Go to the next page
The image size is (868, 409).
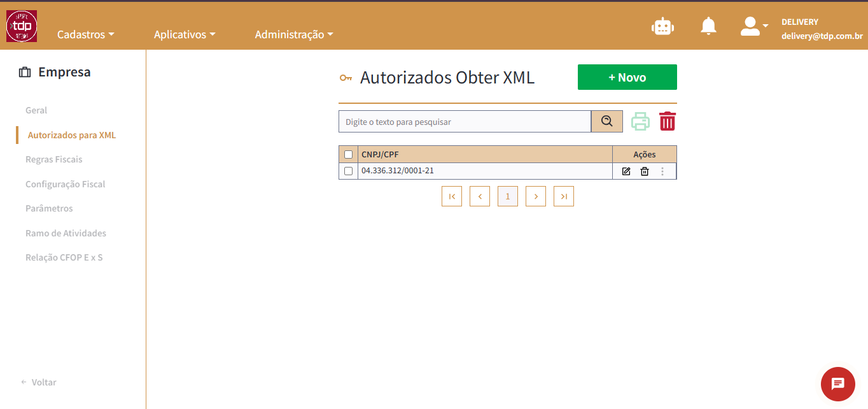pos(536,196)
